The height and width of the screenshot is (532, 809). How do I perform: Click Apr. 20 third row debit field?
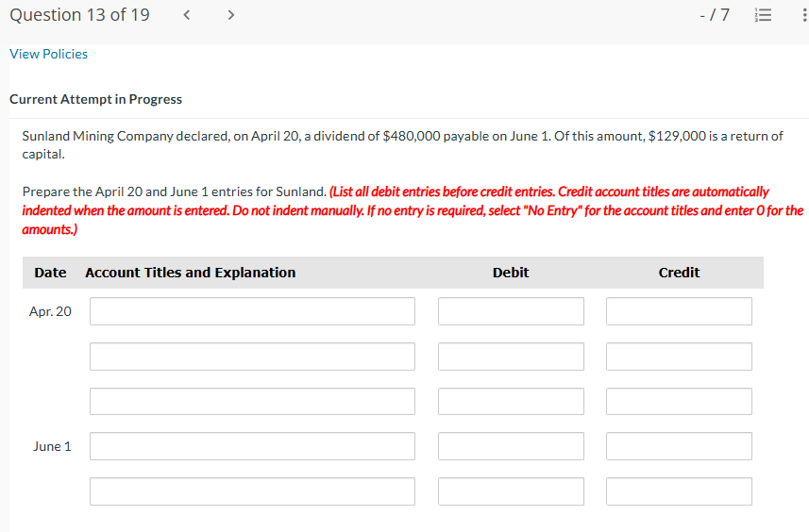coord(511,402)
